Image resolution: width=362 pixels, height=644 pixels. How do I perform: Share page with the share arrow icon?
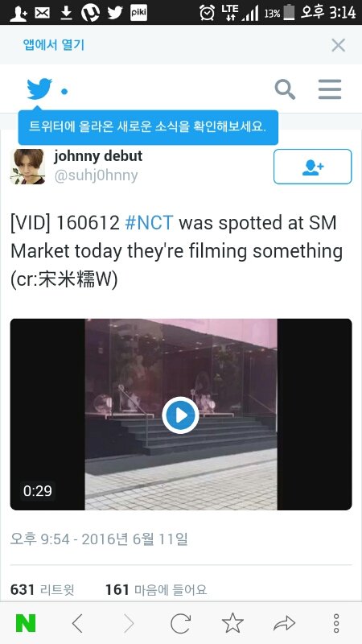click(x=285, y=623)
